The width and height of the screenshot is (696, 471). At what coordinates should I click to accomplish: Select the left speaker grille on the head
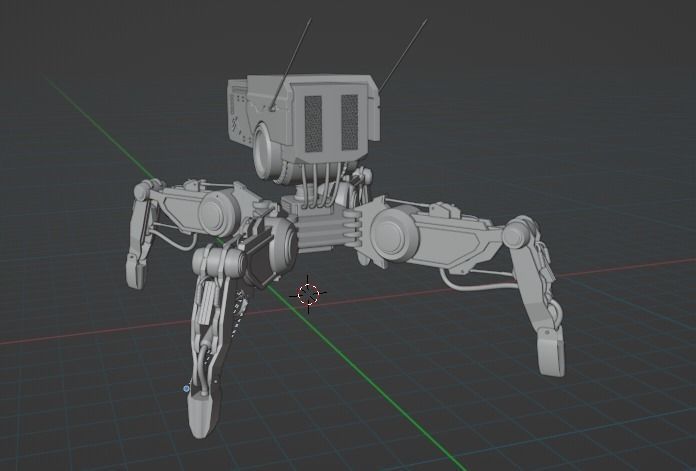point(313,123)
